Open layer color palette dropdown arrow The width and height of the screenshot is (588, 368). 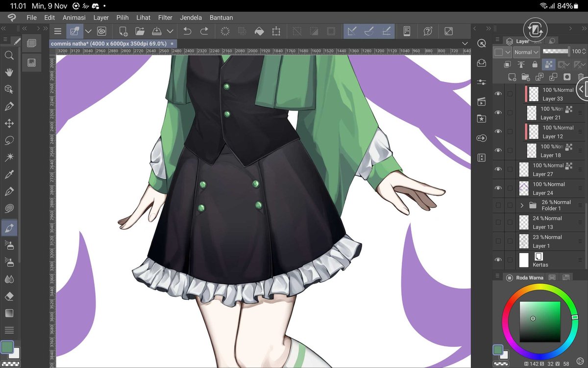click(508, 52)
